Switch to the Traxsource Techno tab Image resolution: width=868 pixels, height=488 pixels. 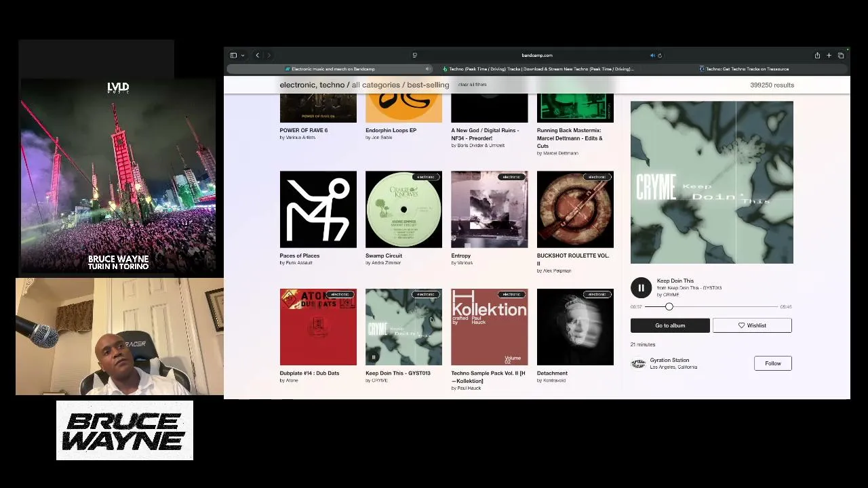click(x=745, y=69)
